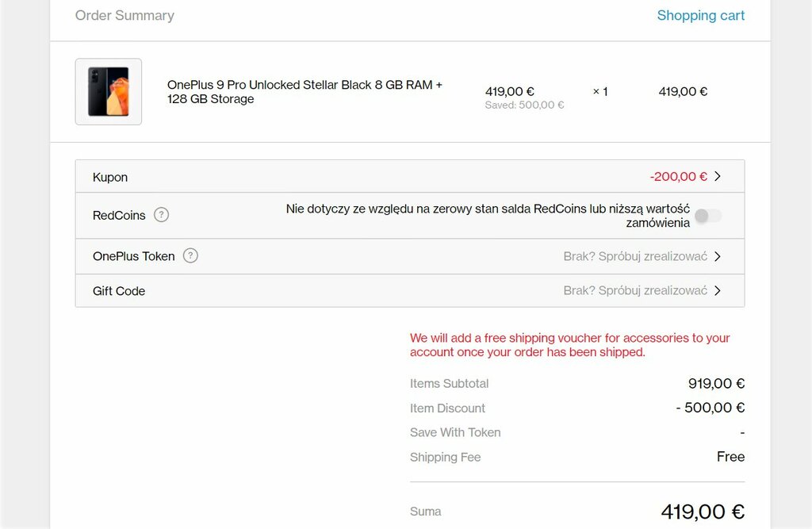
Task: Click the Suma total 419,00 €
Action: [703, 512]
